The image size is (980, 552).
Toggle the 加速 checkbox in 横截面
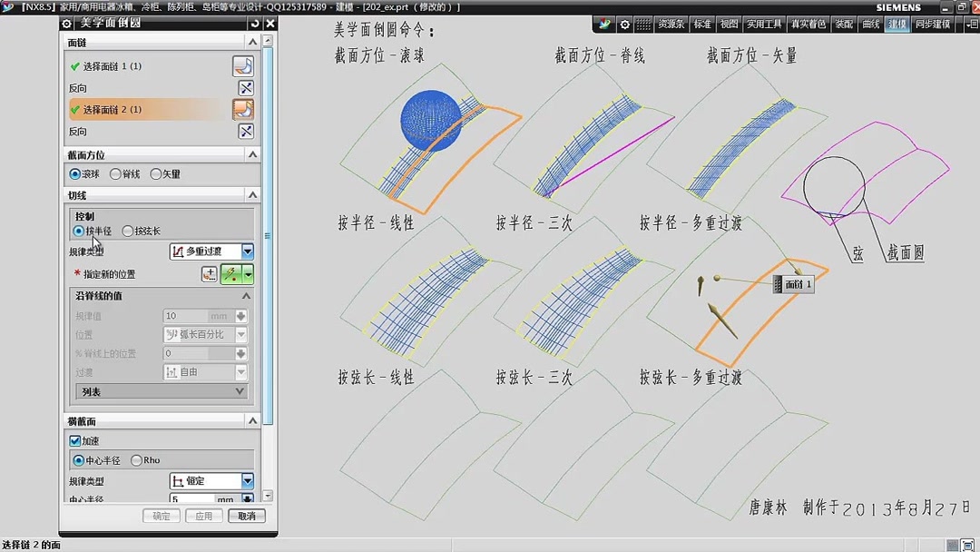74,439
